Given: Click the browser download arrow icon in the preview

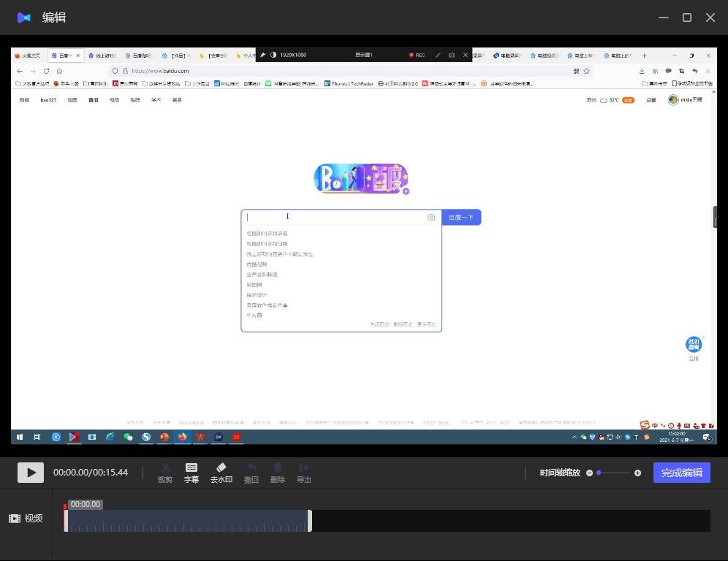Looking at the screenshot, I should coord(642,71).
